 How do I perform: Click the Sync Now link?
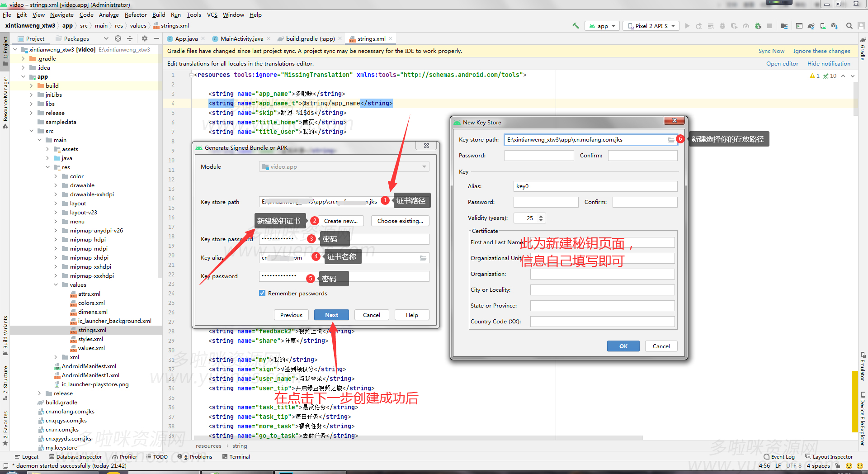click(x=771, y=51)
